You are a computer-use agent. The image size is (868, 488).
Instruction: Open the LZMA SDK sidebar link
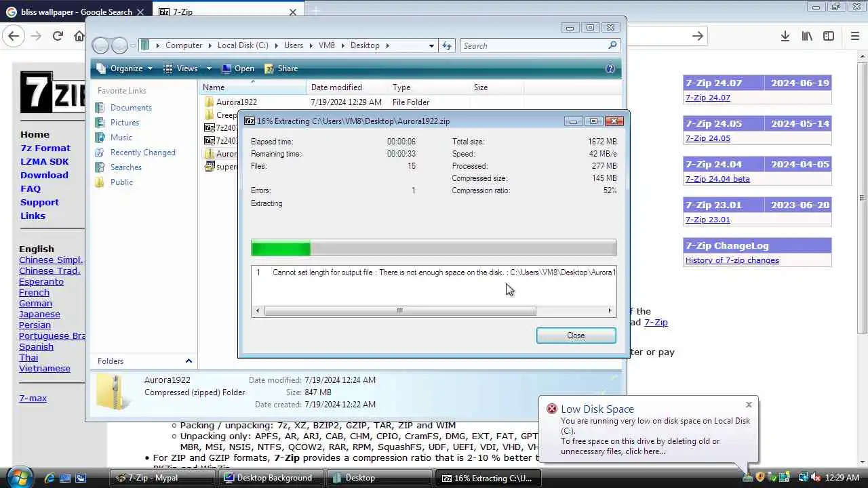pos(44,161)
